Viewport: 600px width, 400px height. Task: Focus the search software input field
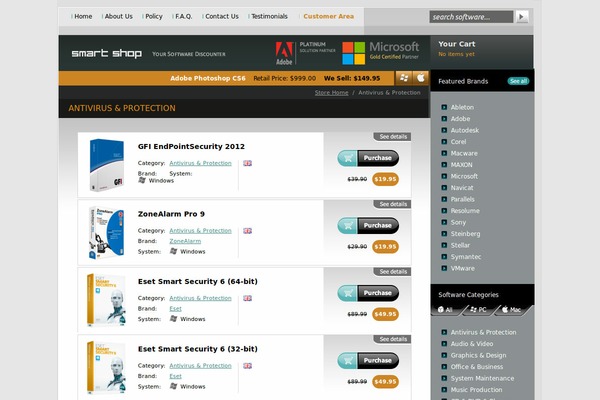(x=471, y=17)
